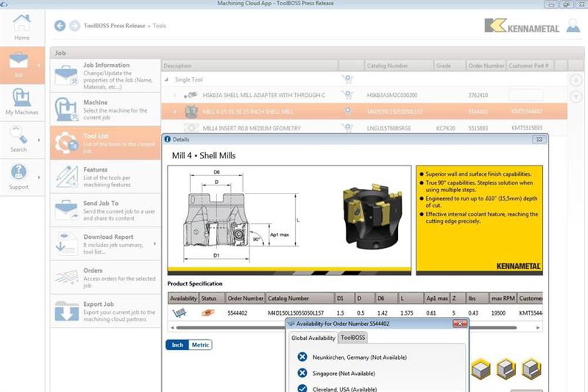The image size is (588, 392).
Task: Open the Support submenu arrow in the sidebar
Action: (39, 177)
